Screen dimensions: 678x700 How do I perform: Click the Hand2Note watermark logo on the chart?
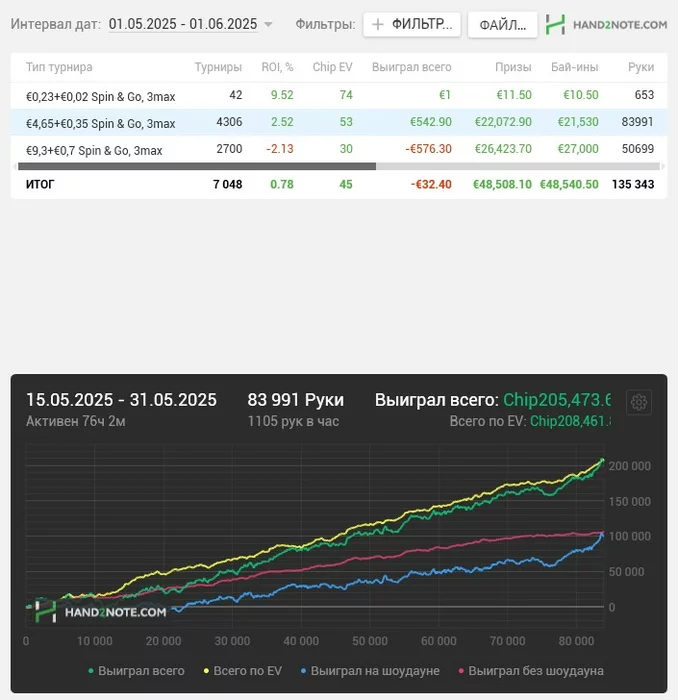(101, 612)
